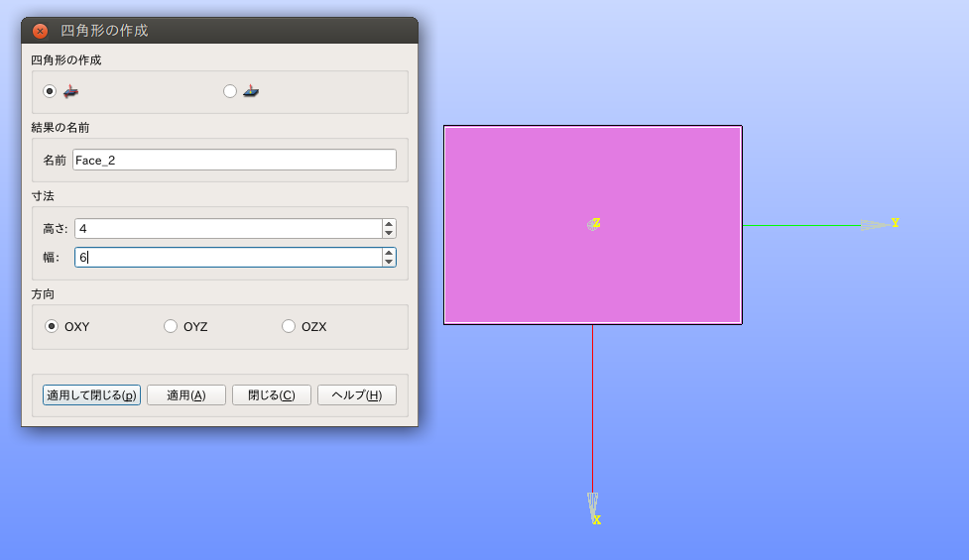Click the X axis arrow label

coord(596,520)
